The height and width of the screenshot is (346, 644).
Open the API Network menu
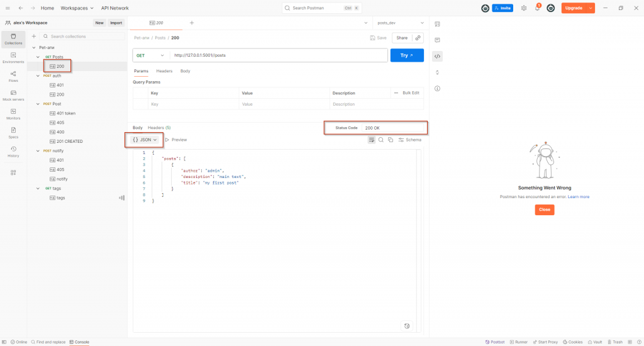pyautogui.click(x=114, y=8)
